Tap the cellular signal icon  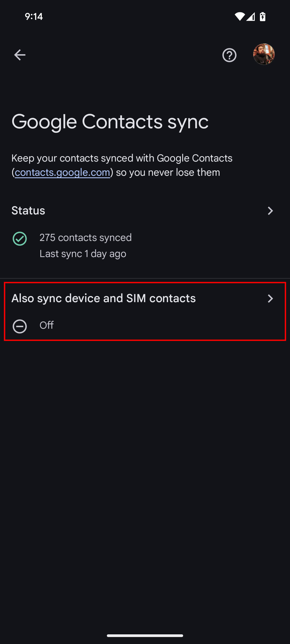[251, 16]
